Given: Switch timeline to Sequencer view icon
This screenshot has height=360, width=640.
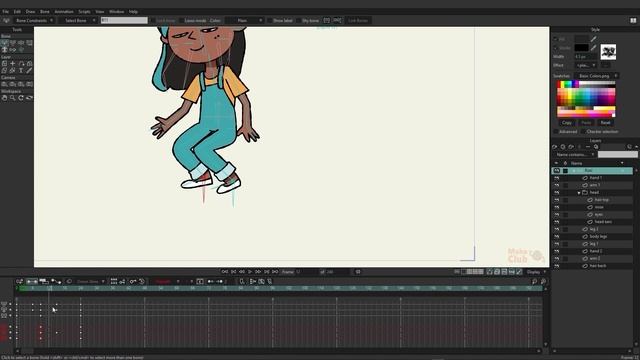Looking at the screenshot, I should 44,282.
